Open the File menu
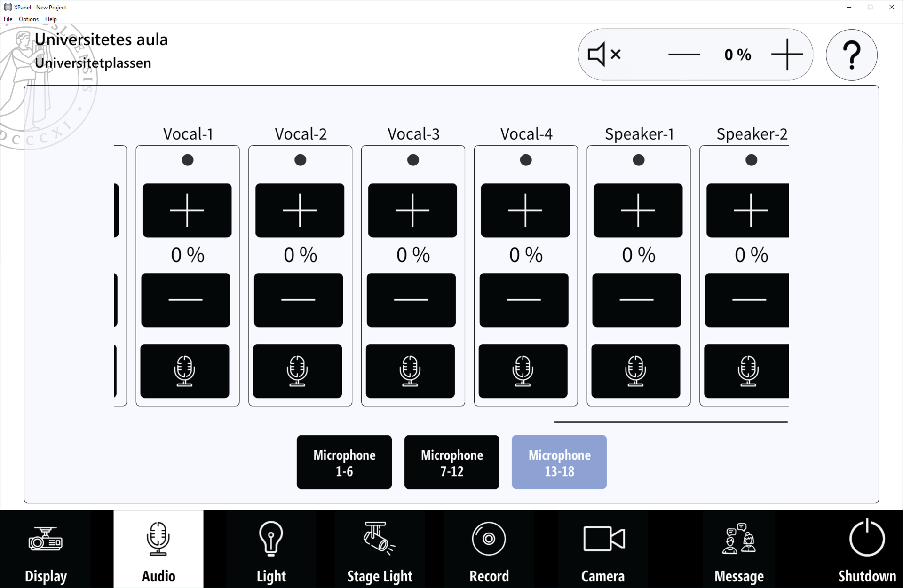 [8, 19]
